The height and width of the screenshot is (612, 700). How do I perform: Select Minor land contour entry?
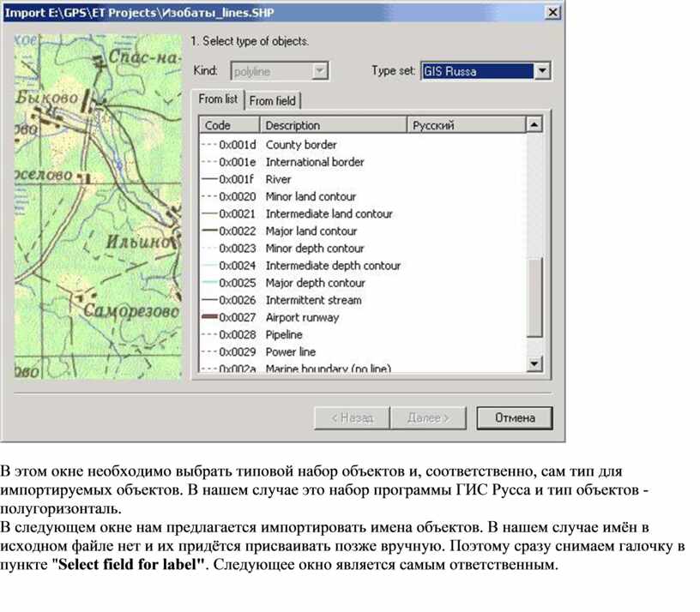click(363, 196)
